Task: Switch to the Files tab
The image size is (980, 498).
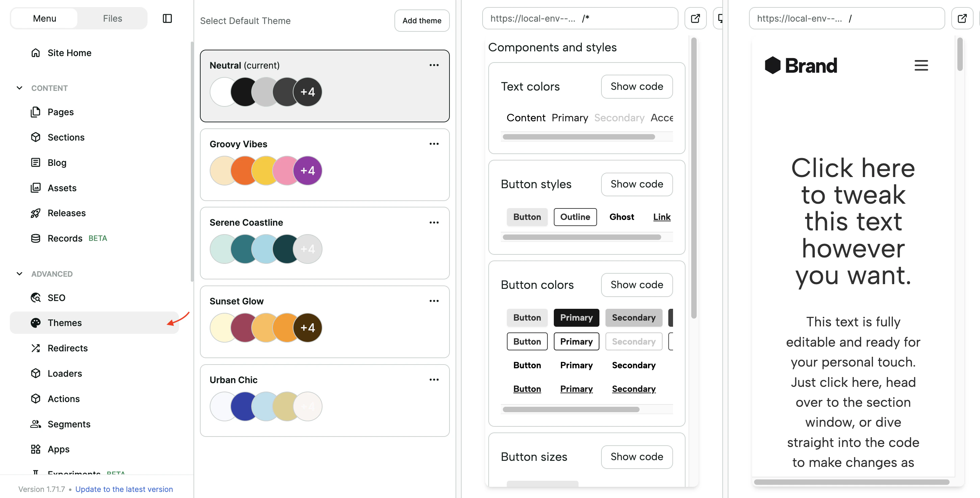Action: (x=112, y=18)
